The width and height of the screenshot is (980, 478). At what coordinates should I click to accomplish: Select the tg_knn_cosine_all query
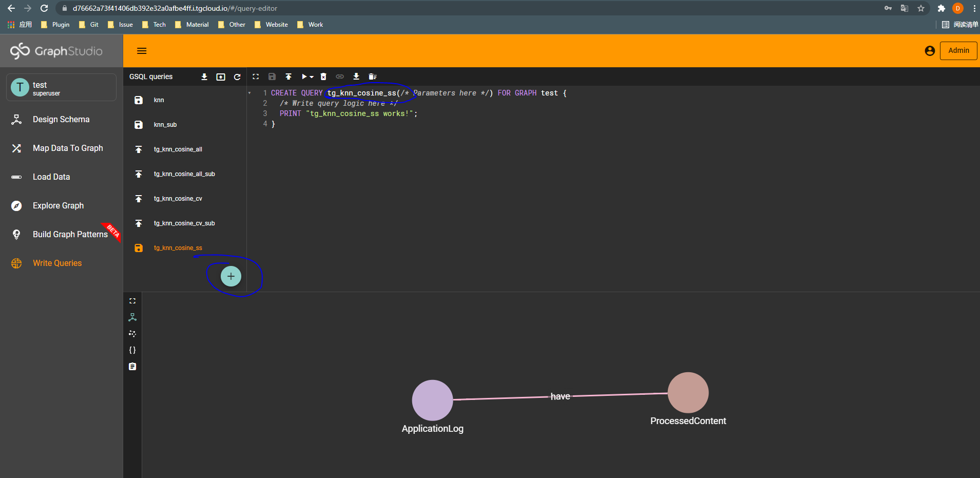click(x=178, y=149)
